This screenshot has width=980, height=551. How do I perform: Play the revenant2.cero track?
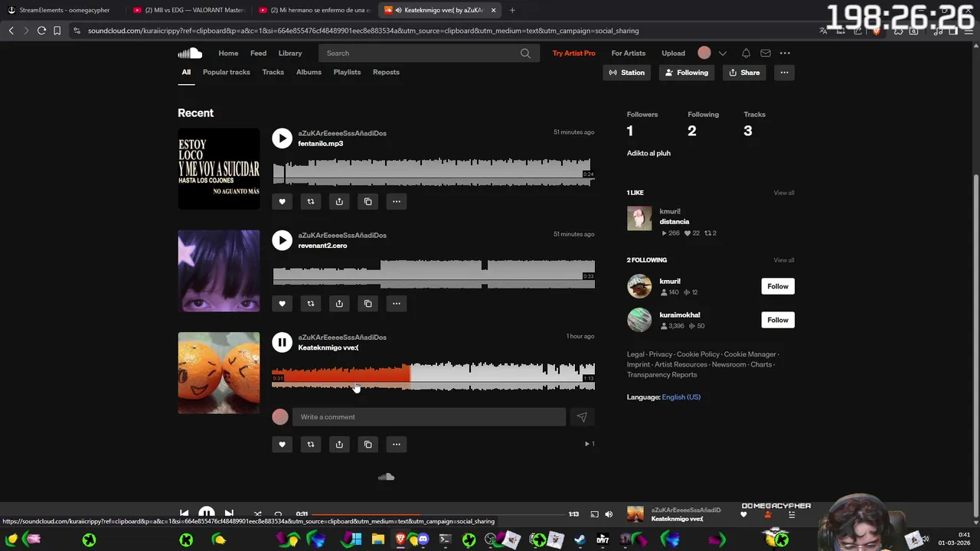[x=283, y=240]
